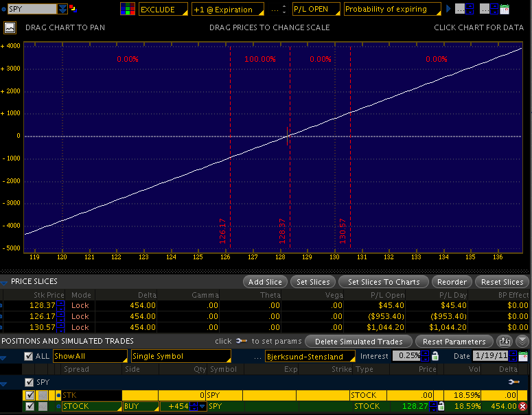Click the color grid icon beside EXCLUDE
This screenshot has height=415, width=532.
[x=128, y=10]
